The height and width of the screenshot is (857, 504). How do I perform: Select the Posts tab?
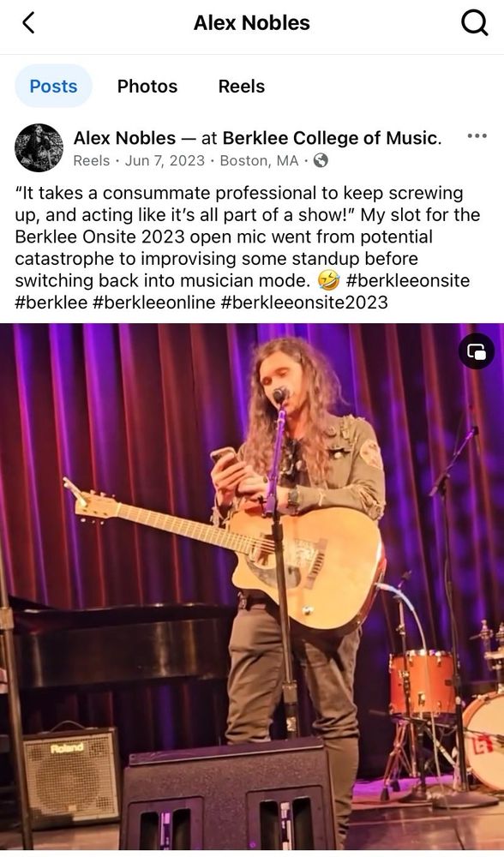click(53, 86)
